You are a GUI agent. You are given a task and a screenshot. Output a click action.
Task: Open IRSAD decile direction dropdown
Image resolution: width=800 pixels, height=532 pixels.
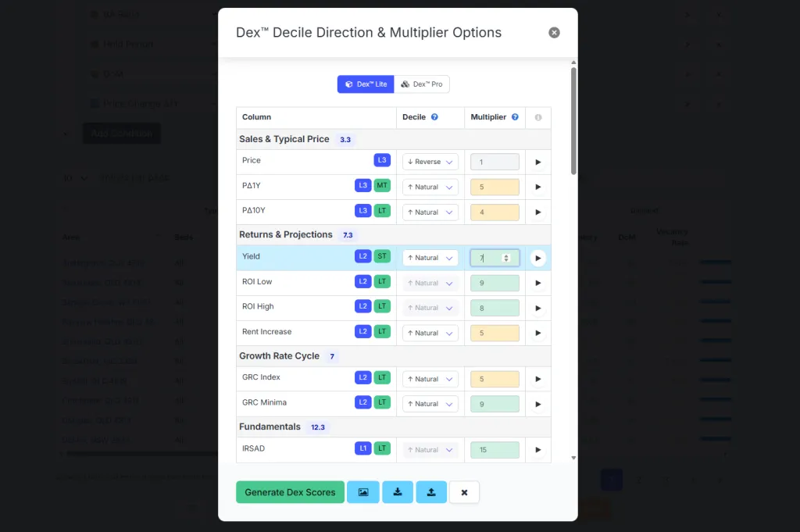(x=430, y=450)
